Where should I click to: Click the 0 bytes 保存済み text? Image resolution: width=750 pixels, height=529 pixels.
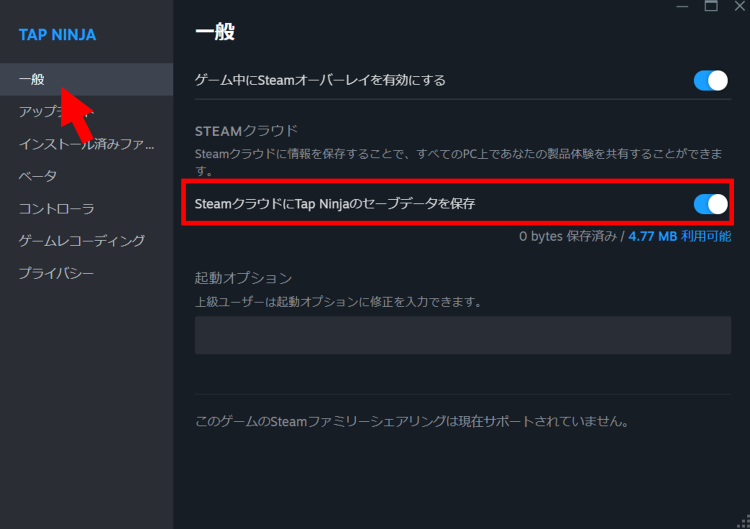coord(568,236)
